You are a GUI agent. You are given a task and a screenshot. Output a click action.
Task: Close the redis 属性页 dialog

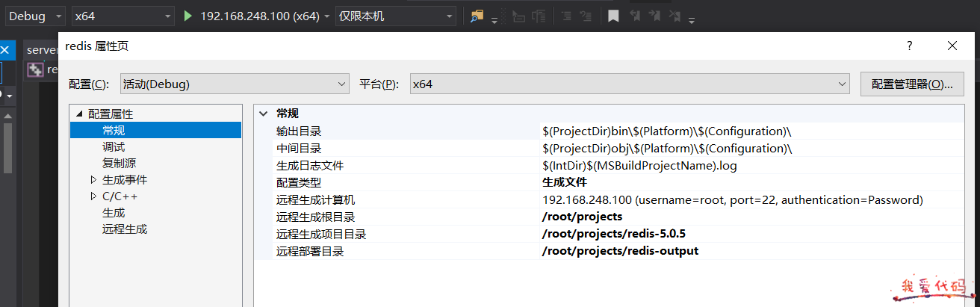click(952, 46)
